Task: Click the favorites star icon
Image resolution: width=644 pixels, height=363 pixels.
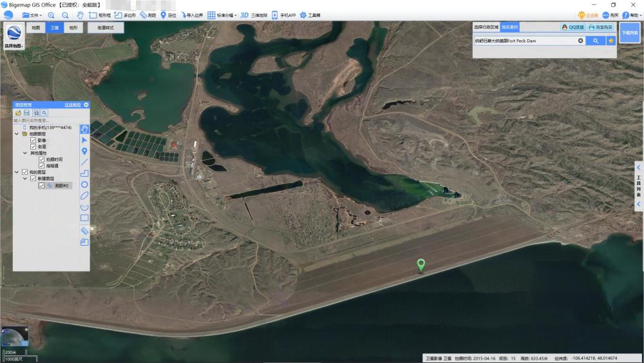Action: 611,41
